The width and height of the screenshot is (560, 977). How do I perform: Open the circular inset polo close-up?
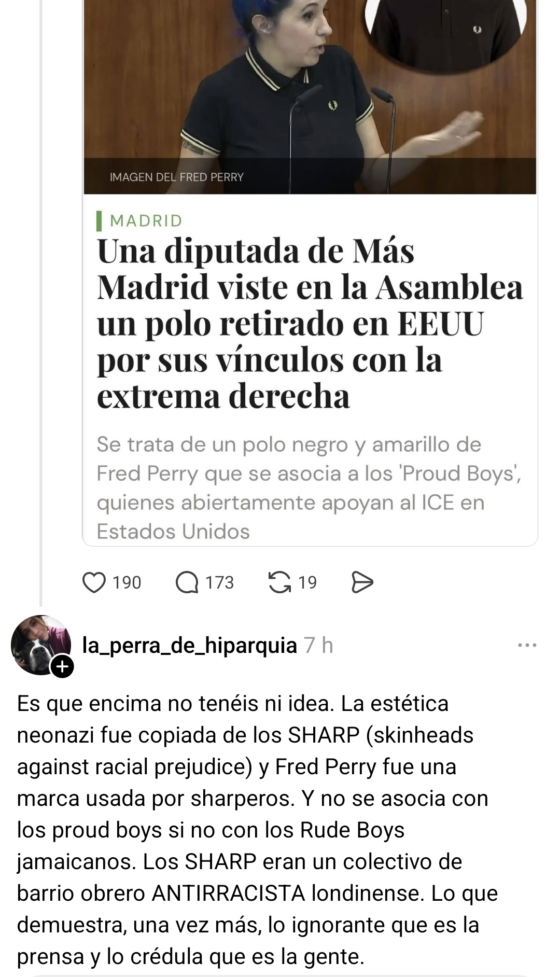click(x=446, y=31)
